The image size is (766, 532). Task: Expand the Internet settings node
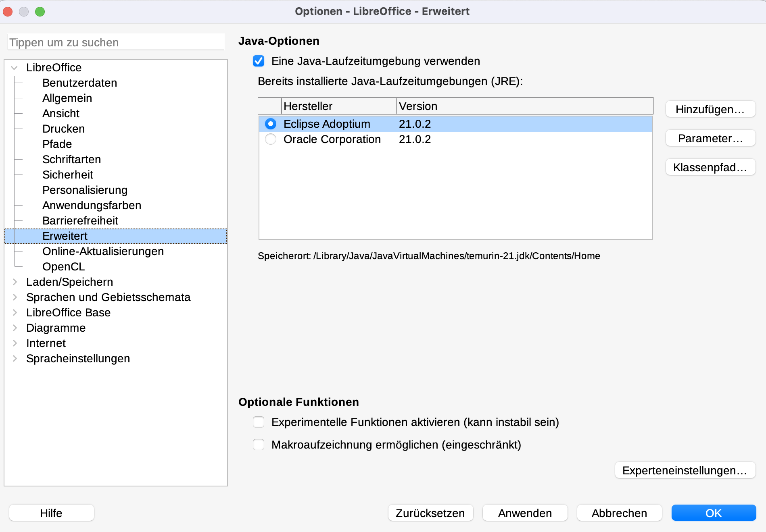point(15,343)
